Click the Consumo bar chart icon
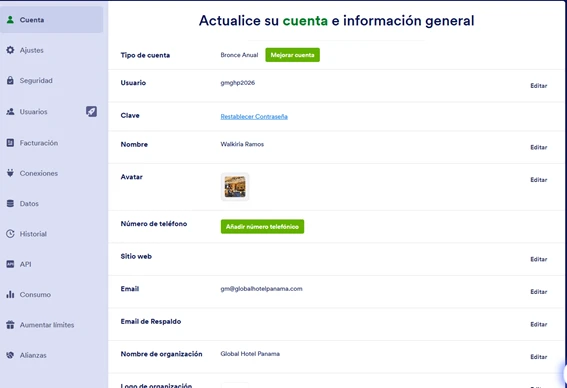The image size is (567, 388). [x=10, y=295]
